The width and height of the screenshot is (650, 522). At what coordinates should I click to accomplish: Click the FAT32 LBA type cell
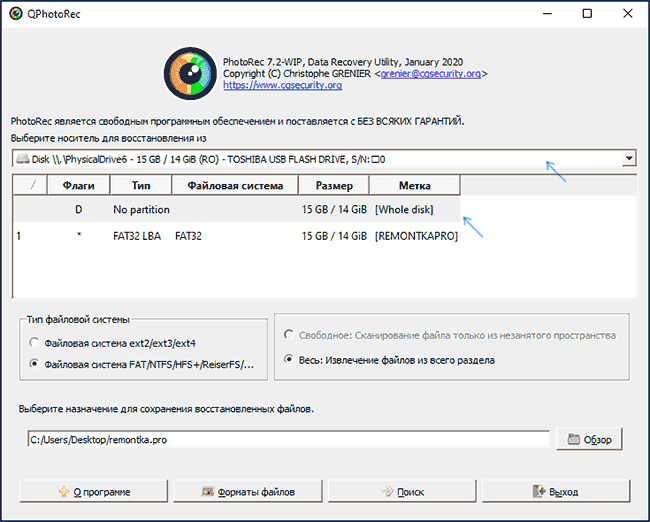(x=137, y=236)
